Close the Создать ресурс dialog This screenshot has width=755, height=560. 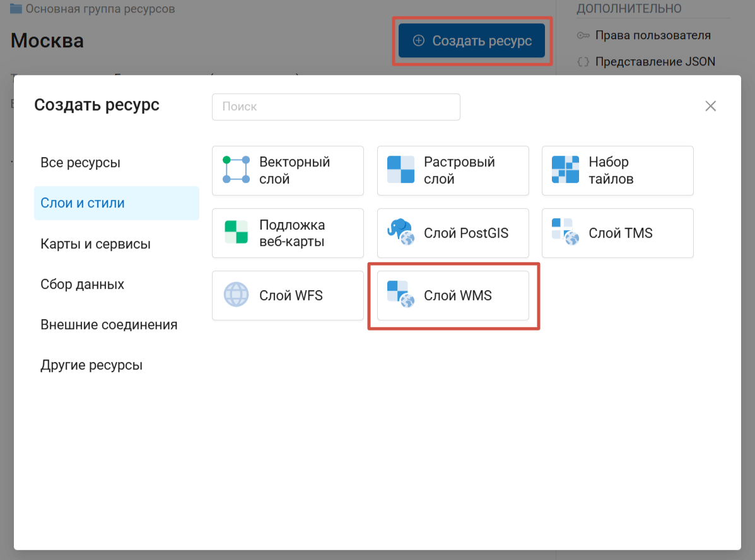point(710,106)
